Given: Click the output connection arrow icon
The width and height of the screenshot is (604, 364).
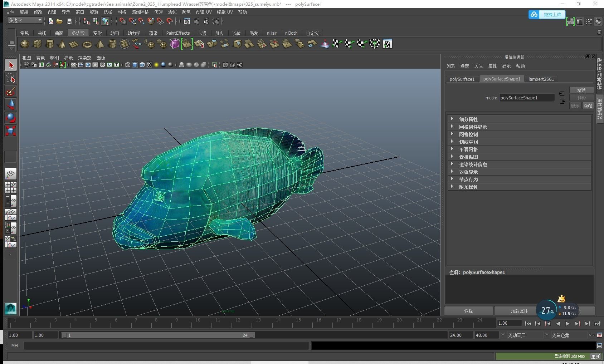Looking at the screenshot, I should [x=562, y=102].
